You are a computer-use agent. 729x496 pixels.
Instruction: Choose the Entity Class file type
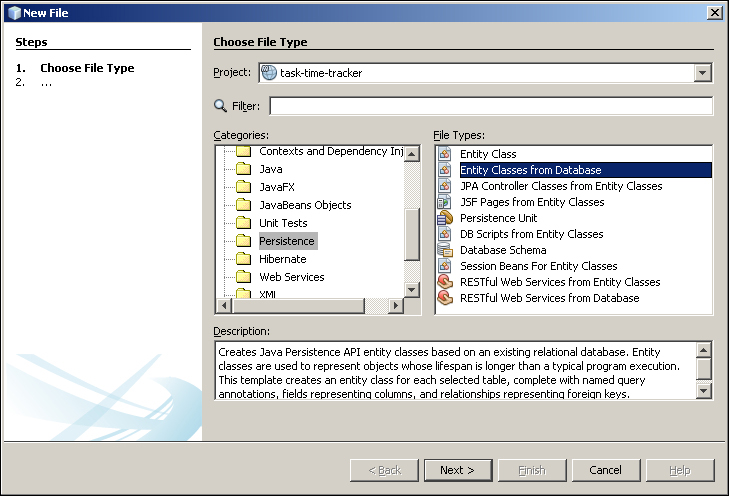pyautogui.click(x=488, y=154)
